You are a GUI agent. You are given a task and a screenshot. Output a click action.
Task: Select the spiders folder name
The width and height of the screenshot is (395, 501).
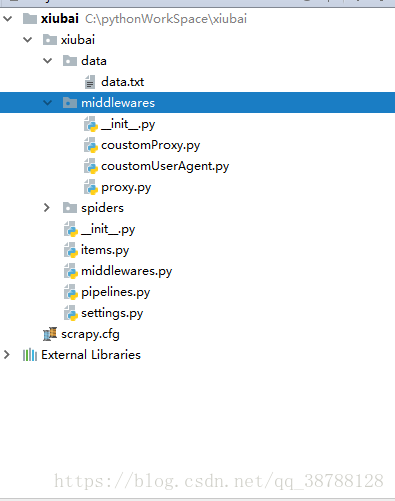click(102, 208)
